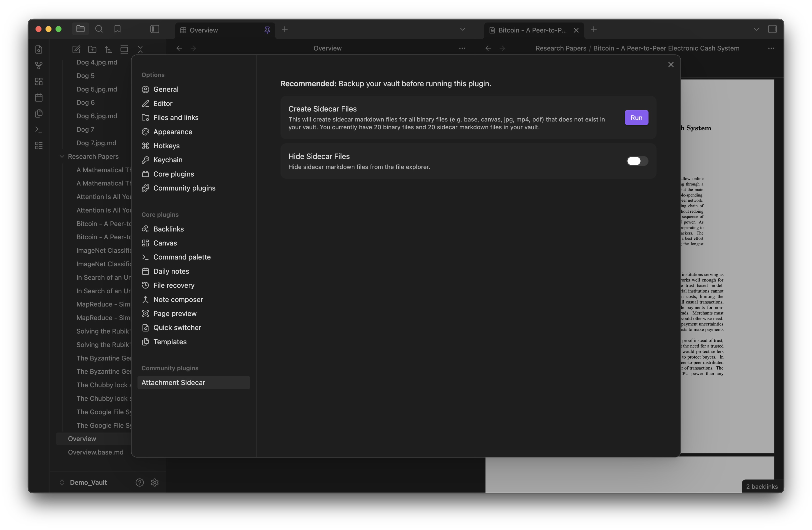This screenshot has width=812, height=530.
Task: Open Community plugins settings section
Action: click(184, 188)
